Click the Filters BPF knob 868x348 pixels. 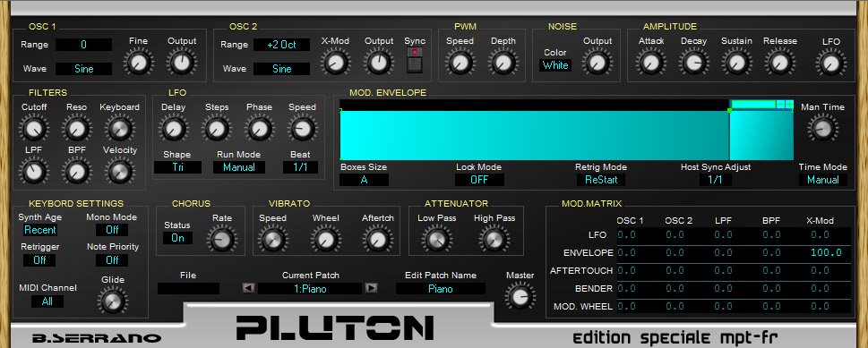76,171
